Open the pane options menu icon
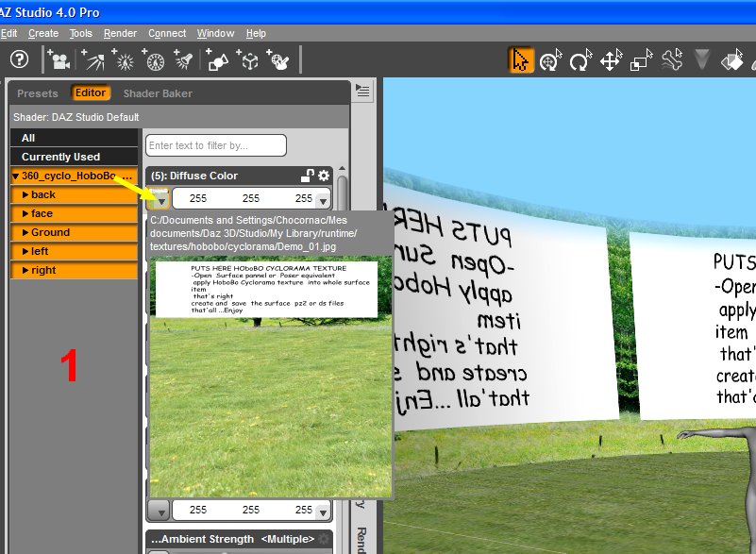This screenshot has width=756, height=554. (x=362, y=91)
